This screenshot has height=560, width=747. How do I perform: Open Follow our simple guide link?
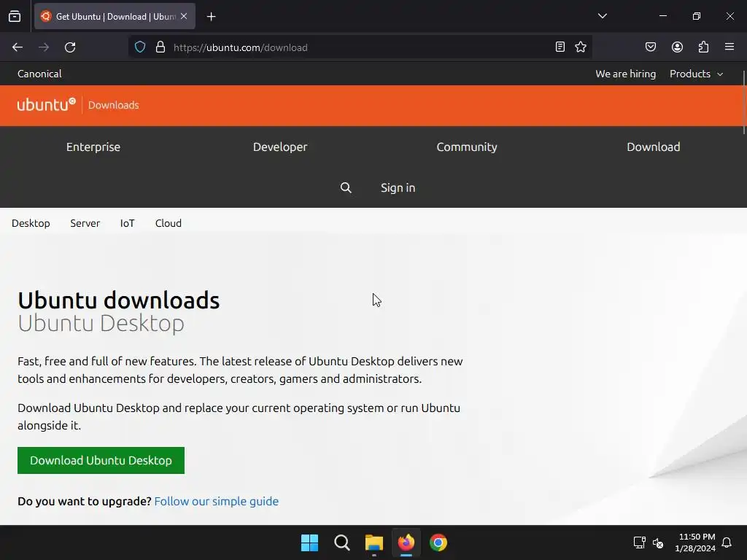click(x=216, y=501)
